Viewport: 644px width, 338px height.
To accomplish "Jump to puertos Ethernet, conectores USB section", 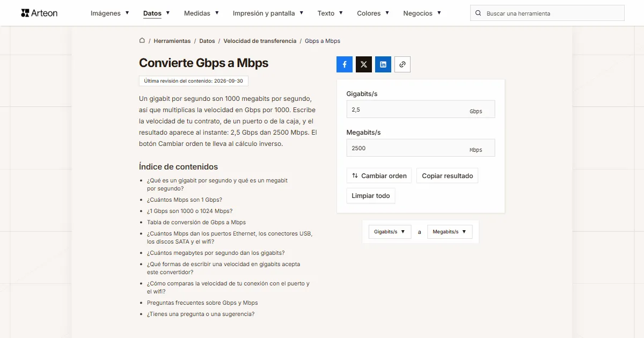I will [x=230, y=238].
